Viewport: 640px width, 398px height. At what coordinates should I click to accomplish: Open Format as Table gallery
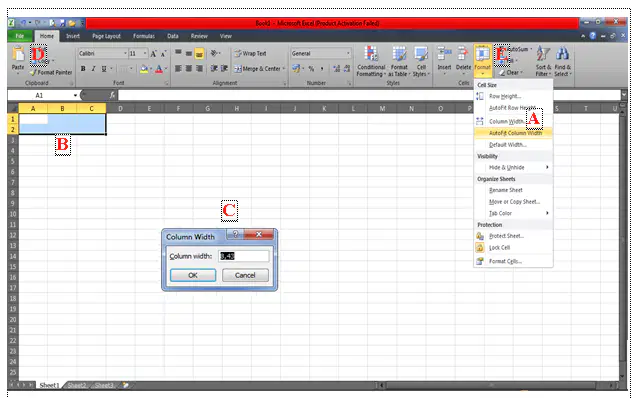pyautogui.click(x=399, y=61)
